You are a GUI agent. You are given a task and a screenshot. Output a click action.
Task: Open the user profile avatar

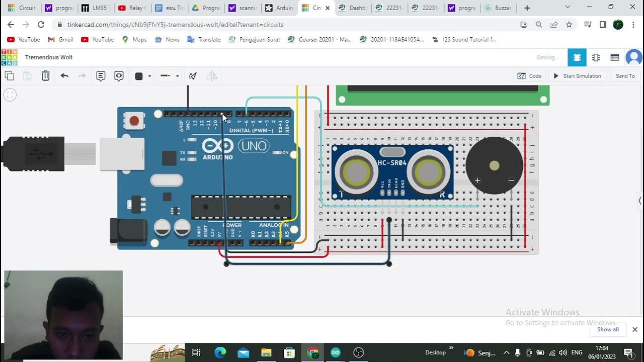point(634,57)
